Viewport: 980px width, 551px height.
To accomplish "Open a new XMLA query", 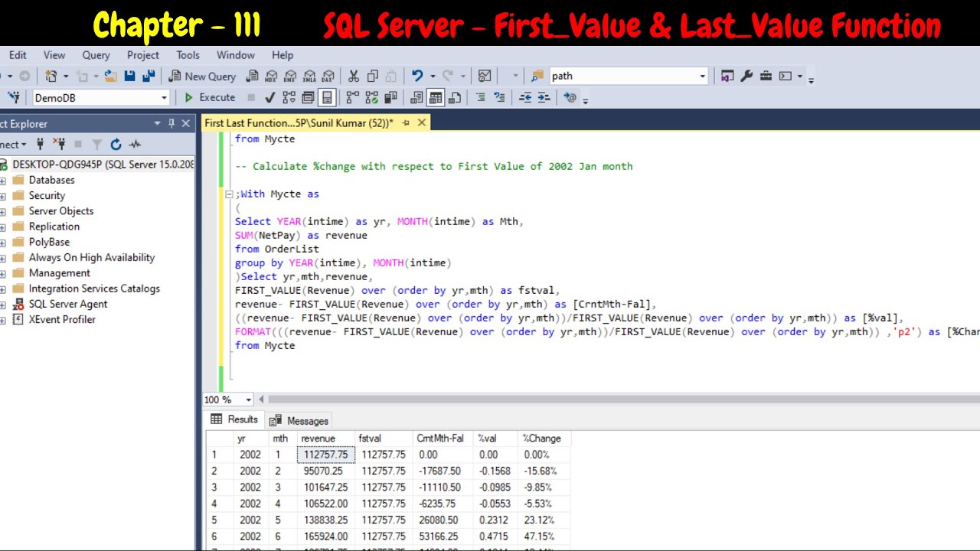I will click(309, 76).
